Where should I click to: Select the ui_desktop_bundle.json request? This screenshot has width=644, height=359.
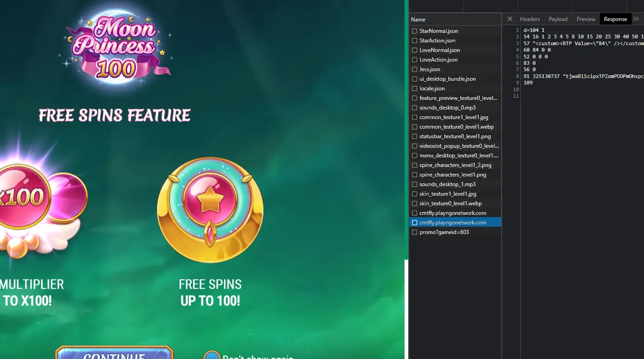click(x=455, y=79)
